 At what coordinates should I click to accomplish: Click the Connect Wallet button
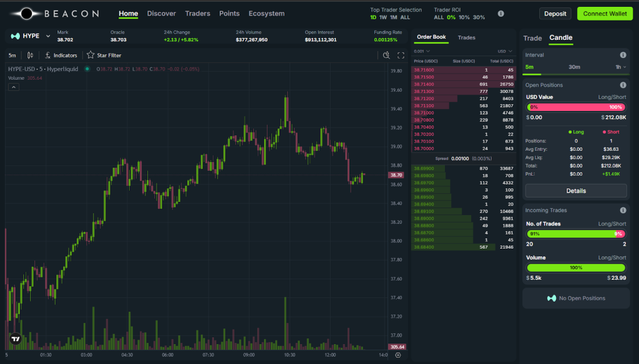(x=604, y=14)
